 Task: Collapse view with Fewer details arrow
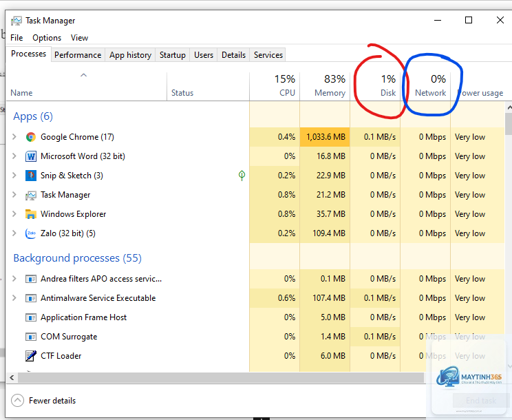17,401
